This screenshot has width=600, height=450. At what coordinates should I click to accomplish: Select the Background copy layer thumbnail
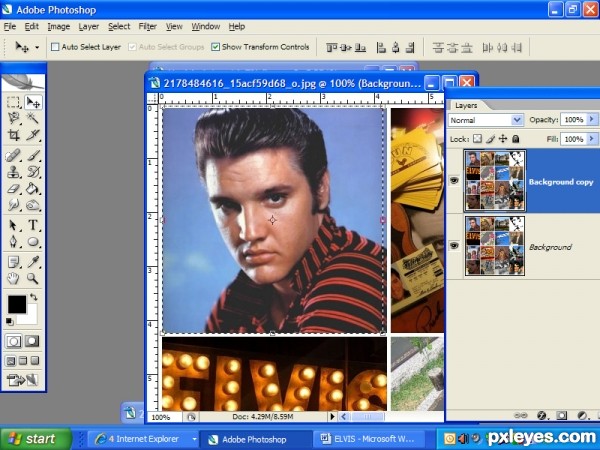click(x=495, y=181)
